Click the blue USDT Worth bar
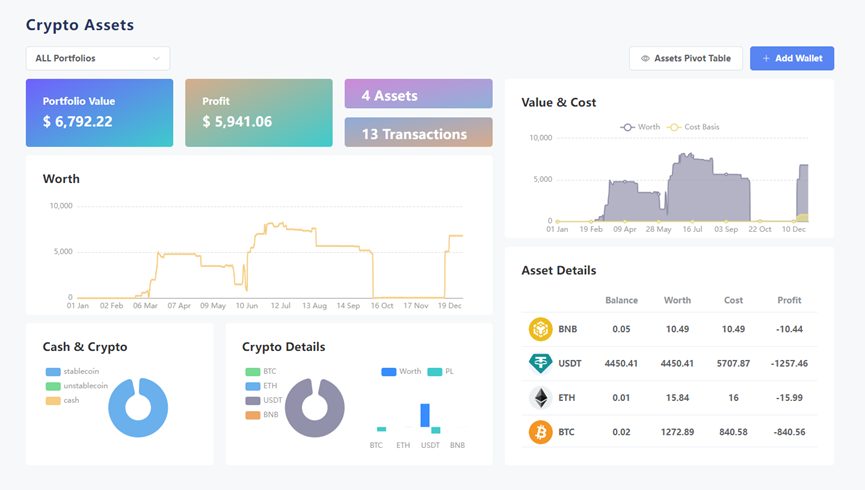This screenshot has width=865, height=490. tap(425, 415)
